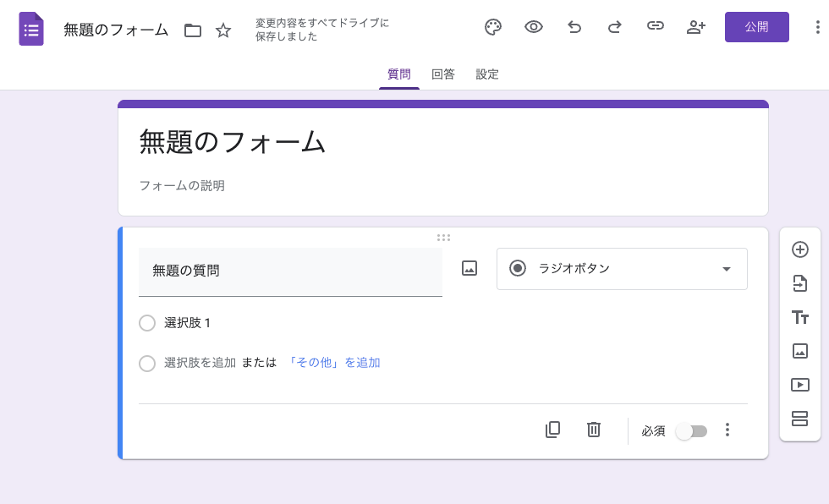Star the 無題のフォーム form
The height and width of the screenshot is (504, 829).
[222, 29]
